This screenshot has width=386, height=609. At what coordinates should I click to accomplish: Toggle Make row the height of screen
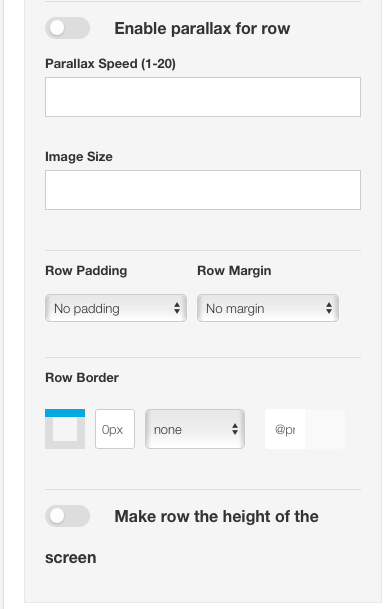(x=68, y=516)
